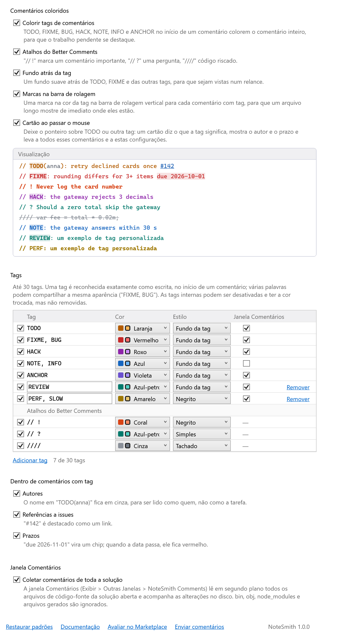Click the #142 issue link in preview

coord(167,166)
